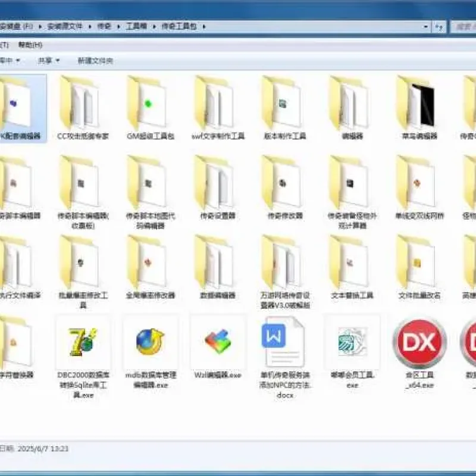Open the 共享 dropdown in toolbar
This screenshot has width=476, height=476.
click(49, 61)
